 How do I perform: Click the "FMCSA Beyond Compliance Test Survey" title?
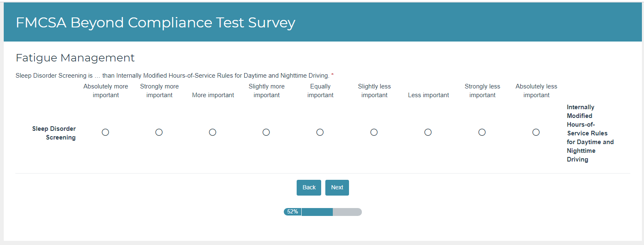(155, 22)
